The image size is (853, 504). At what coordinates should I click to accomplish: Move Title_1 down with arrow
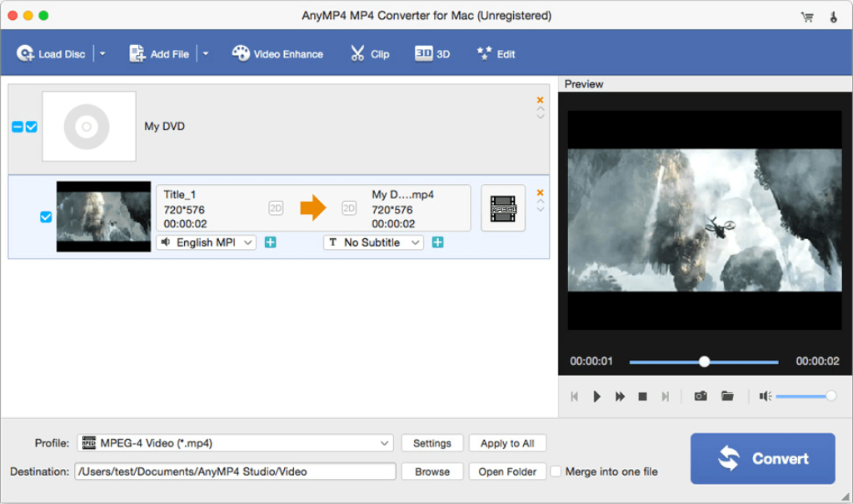tap(540, 208)
